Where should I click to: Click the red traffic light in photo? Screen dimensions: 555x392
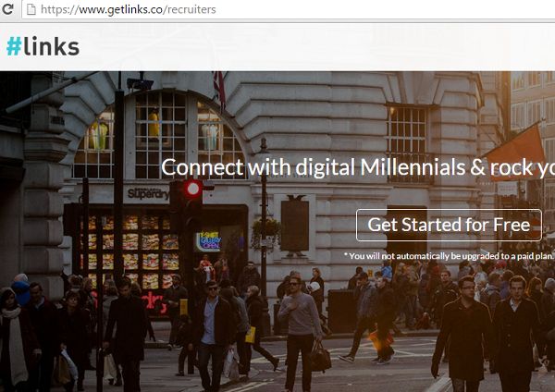tap(193, 189)
